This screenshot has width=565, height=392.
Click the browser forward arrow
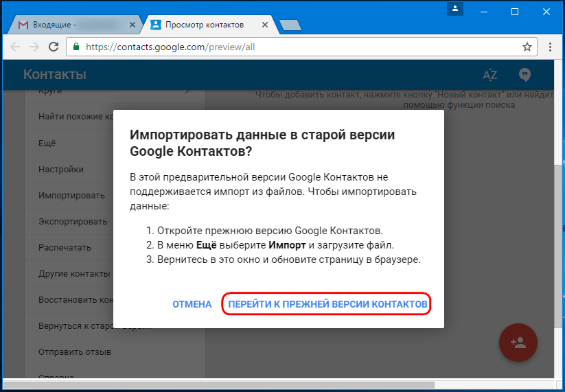point(34,47)
